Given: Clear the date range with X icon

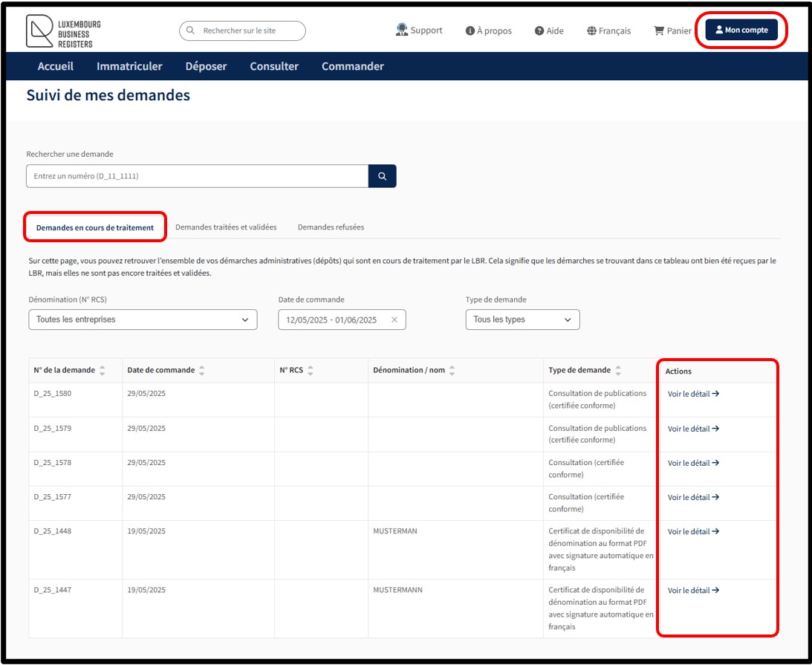Looking at the screenshot, I should click(394, 320).
